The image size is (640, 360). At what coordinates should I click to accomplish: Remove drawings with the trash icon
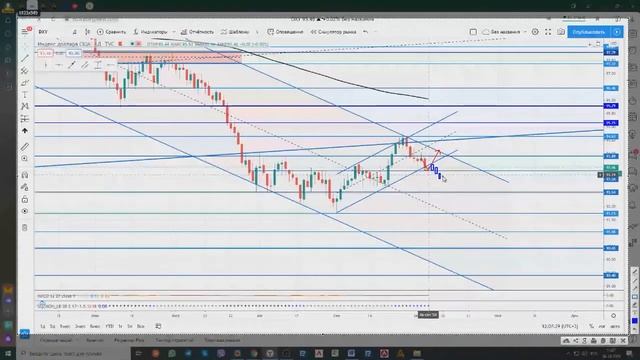click(x=25, y=227)
